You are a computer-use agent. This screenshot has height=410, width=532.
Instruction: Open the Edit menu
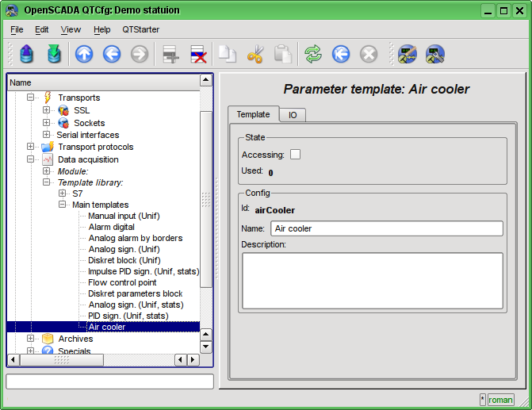point(41,29)
